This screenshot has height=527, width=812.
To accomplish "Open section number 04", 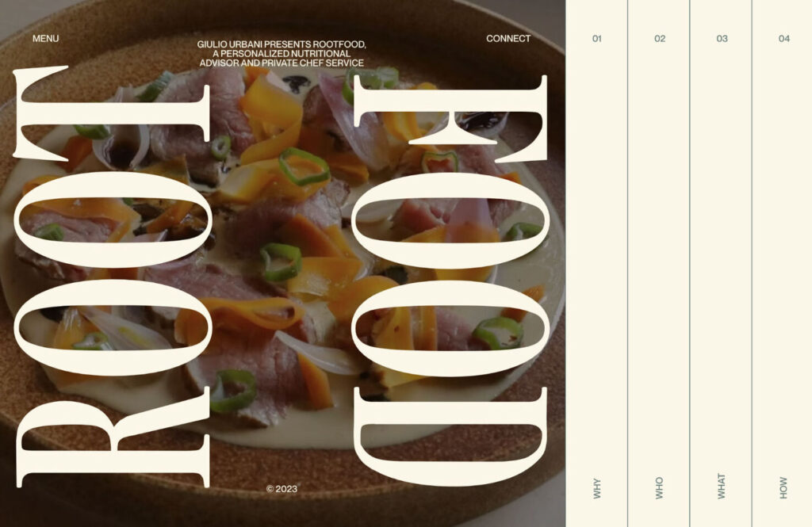I will (784, 38).
